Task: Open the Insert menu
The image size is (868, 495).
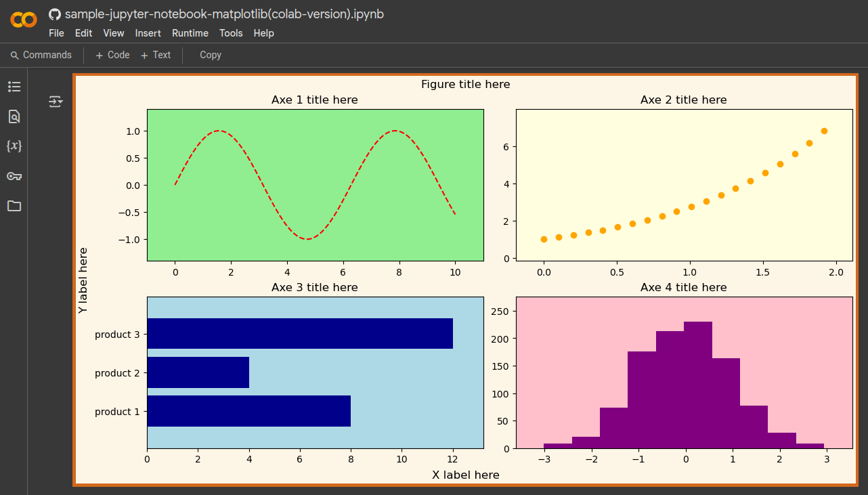Action: click(x=148, y=33)
